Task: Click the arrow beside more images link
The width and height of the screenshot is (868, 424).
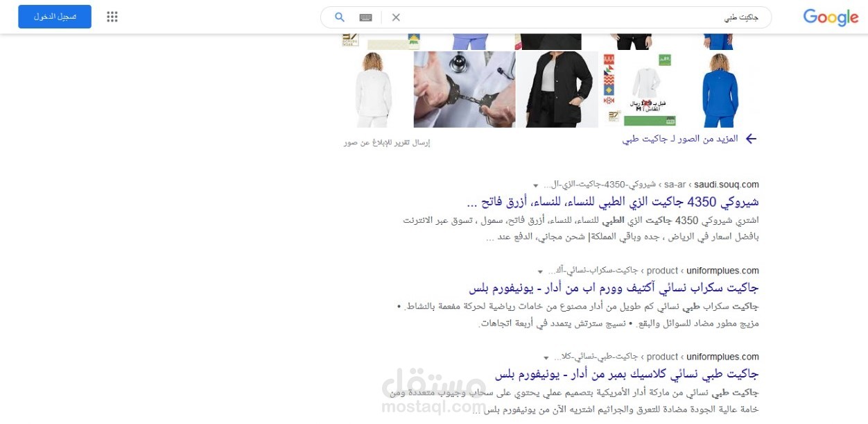Action: [x=751, y=139]
